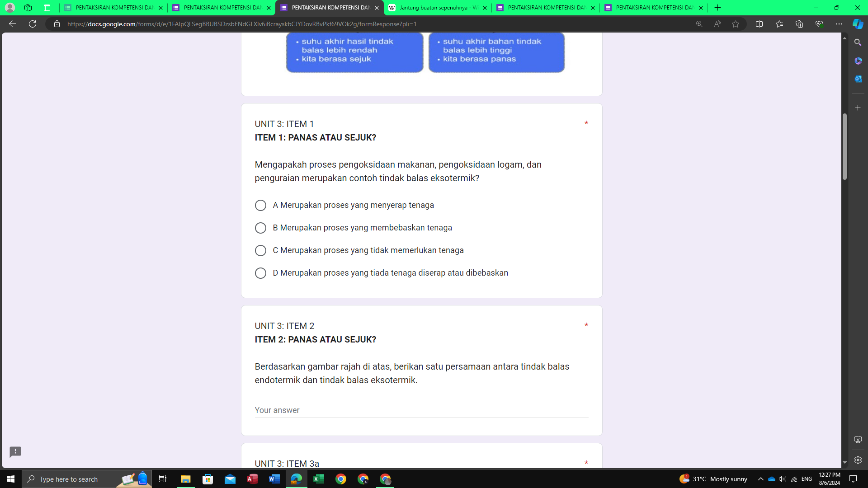This screenshot has height=488, width=868.
Task: Go back using the browser back arrow
Action: point(13,24)
